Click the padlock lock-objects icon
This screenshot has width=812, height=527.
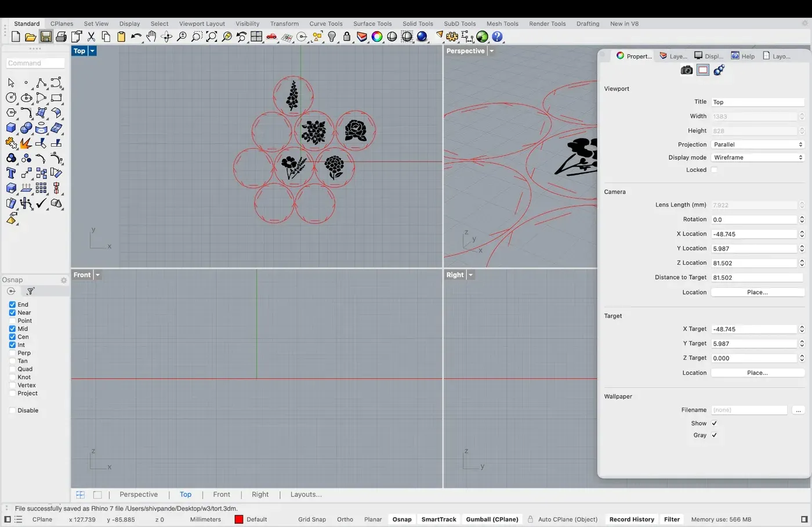[347, 37]
